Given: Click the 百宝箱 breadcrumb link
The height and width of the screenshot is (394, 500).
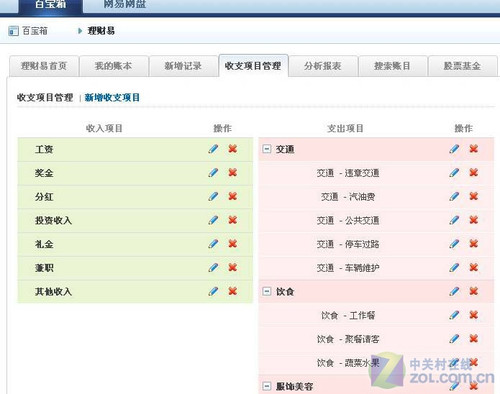Looking at the screenshot, I should 35,31.
